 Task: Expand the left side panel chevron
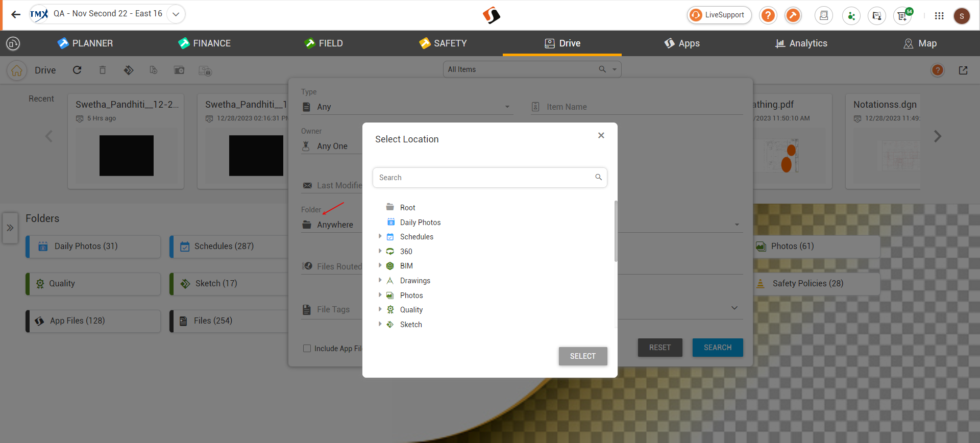10,228
